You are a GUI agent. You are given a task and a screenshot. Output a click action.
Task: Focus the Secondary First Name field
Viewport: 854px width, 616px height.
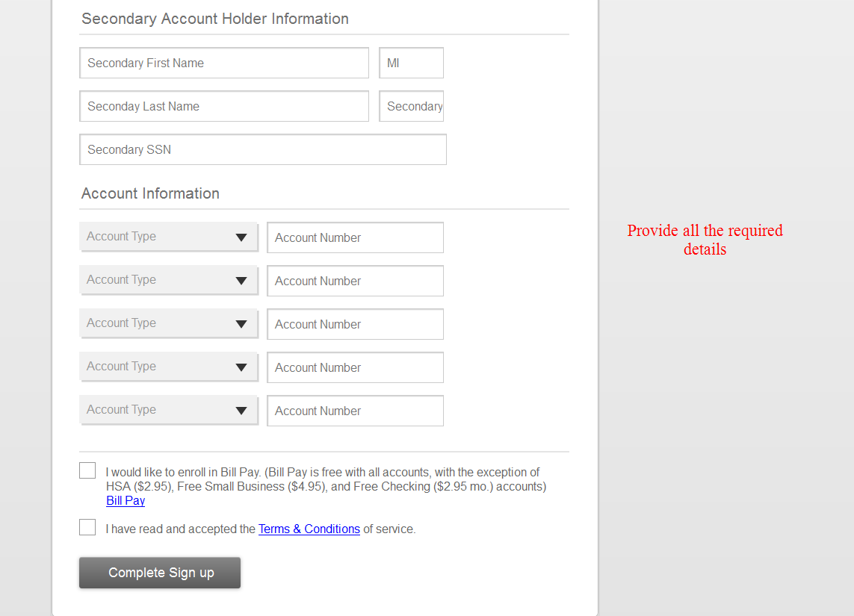pos(224,63)
